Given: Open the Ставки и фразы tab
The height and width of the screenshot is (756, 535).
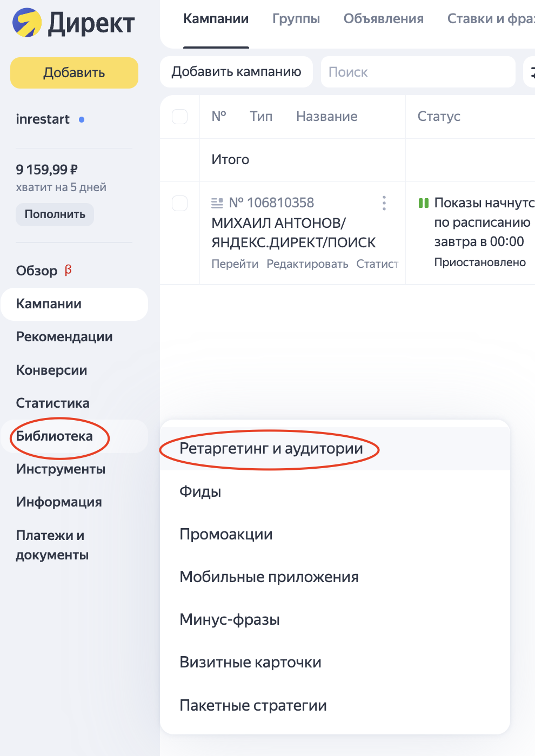Looking at the screenshot, I should [491, 19].
